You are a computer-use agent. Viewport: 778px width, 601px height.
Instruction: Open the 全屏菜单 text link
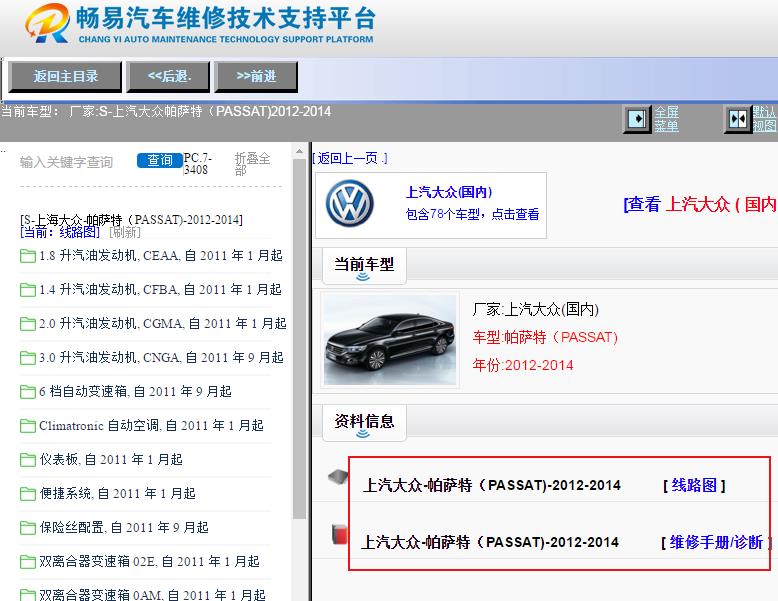666,119
